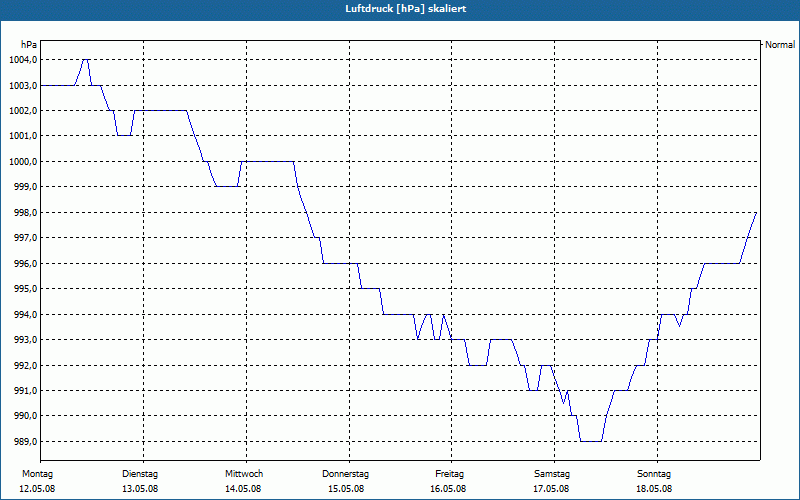Select the 1001,0 y-axis value
Viewport: 800px width, 500px height.
pos(23,136)
